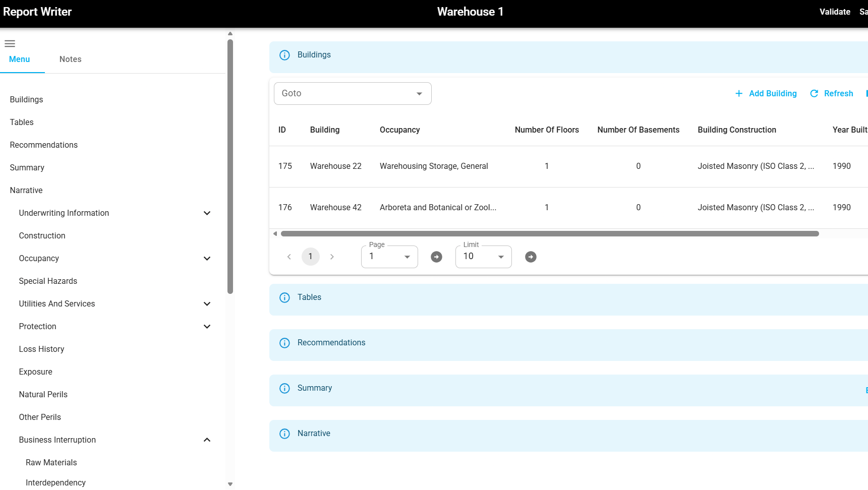Expand the Tables section header

[x=568, y=299]
